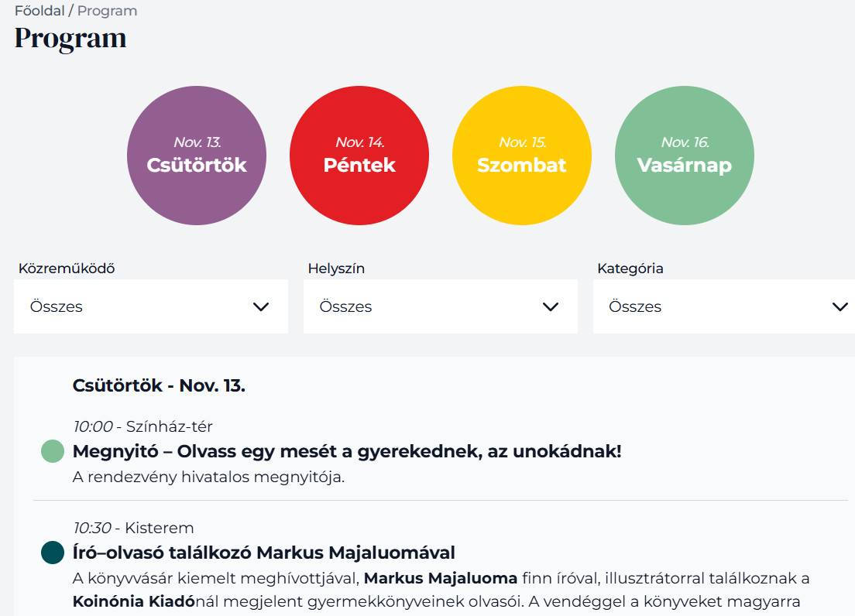Click the 10:30 - Kisterem time label
Screen dimensions: 855x616
click(x=133, y=528)
